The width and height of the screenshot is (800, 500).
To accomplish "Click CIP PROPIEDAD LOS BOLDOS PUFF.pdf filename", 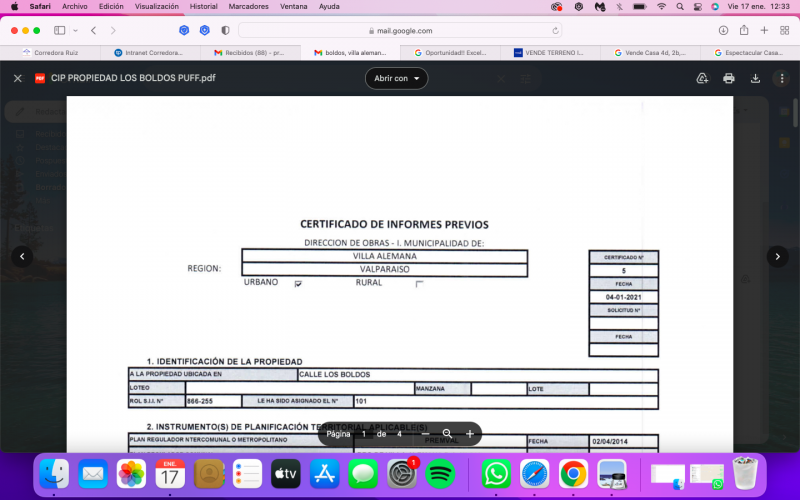I will coord(133,78).
